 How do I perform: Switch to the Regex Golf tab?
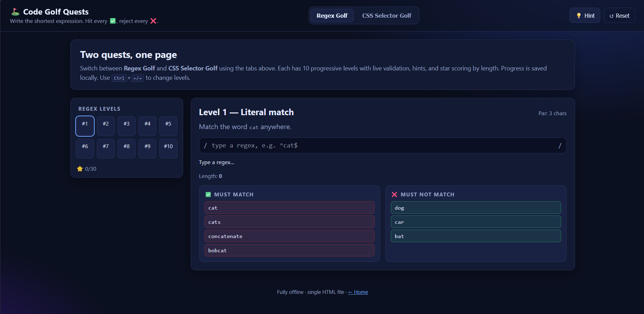pos(332,16)
